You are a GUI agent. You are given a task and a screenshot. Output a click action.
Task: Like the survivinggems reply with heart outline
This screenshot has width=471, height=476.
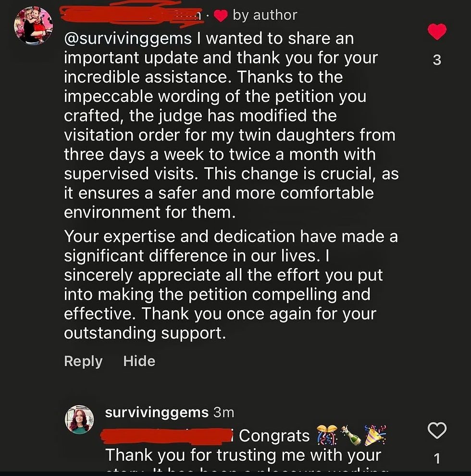click(437, 430)
